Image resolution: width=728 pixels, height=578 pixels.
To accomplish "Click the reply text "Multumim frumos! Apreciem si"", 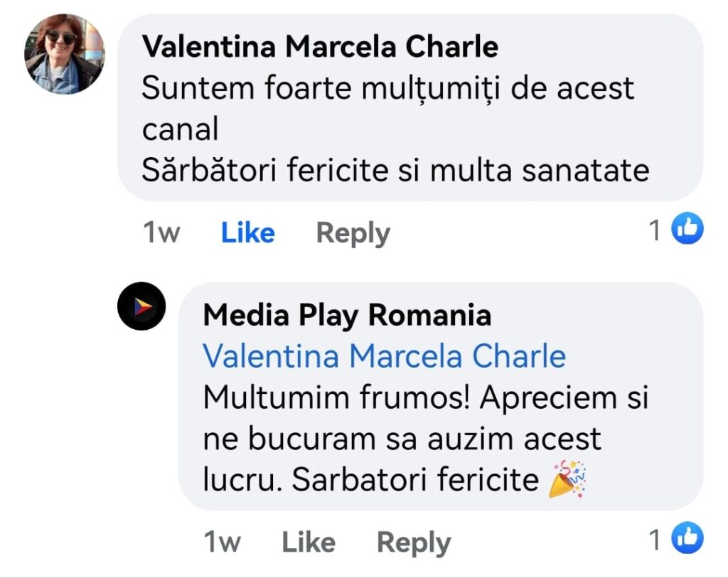I will (x=425, y=398).
